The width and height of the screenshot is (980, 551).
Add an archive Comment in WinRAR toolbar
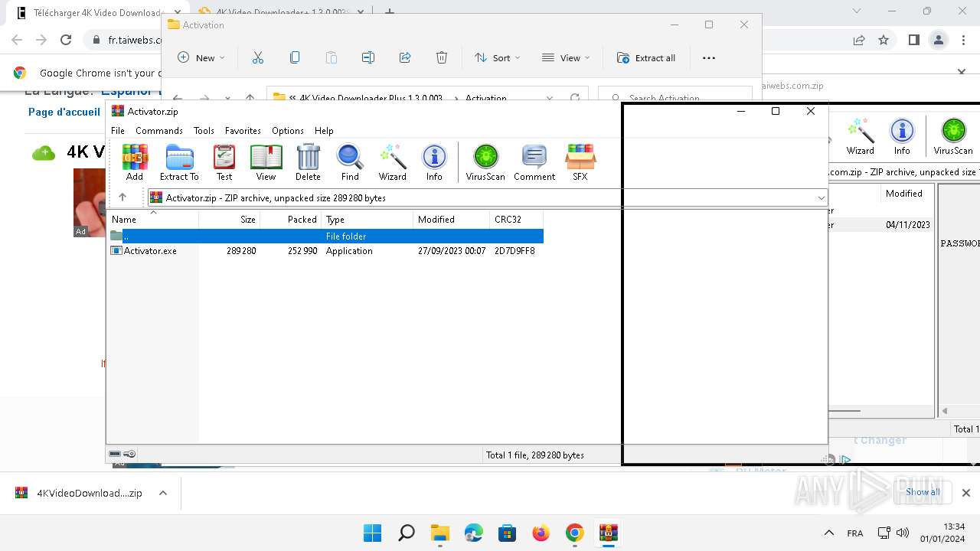(x=534, y=162)
